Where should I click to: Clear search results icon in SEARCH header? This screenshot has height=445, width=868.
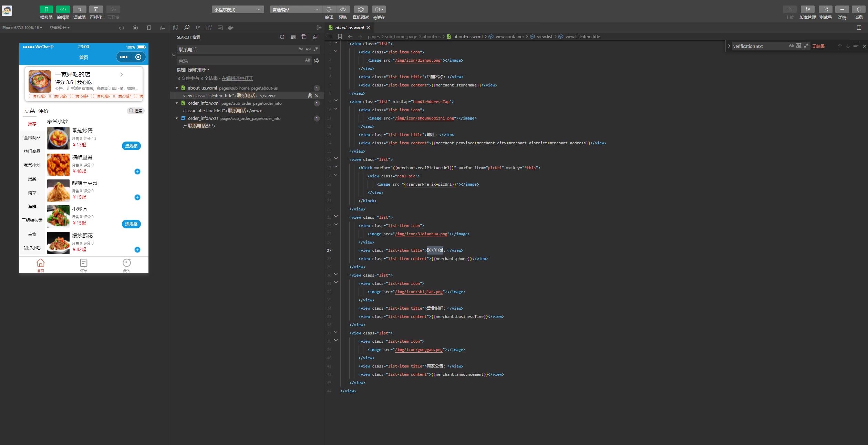[293, 37]
